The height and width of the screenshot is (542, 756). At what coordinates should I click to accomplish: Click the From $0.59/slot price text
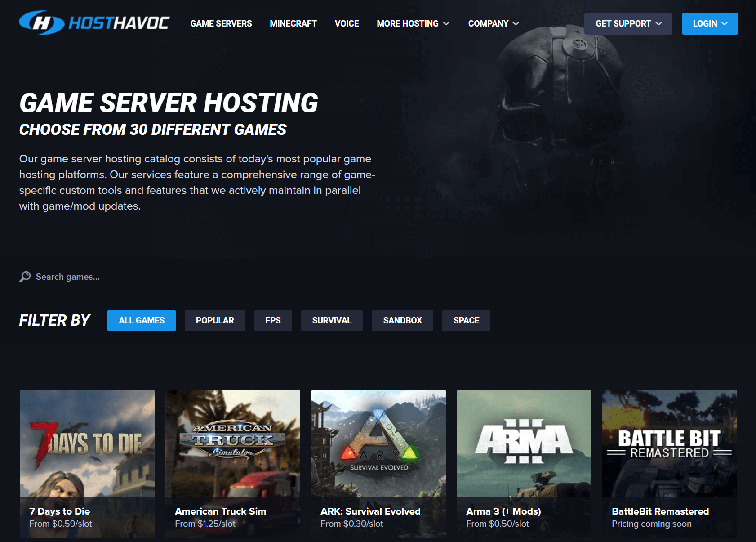61,524
